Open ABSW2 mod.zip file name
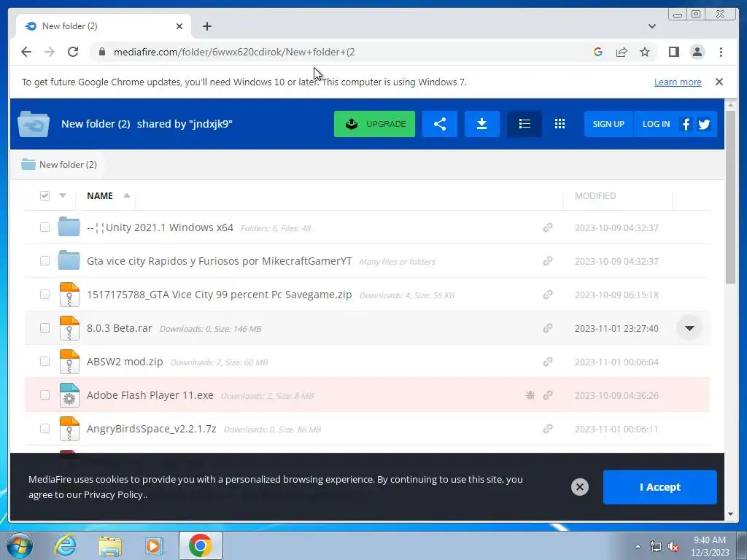The height and width of the screenshot is (560, 747). (x=125, y=362)
